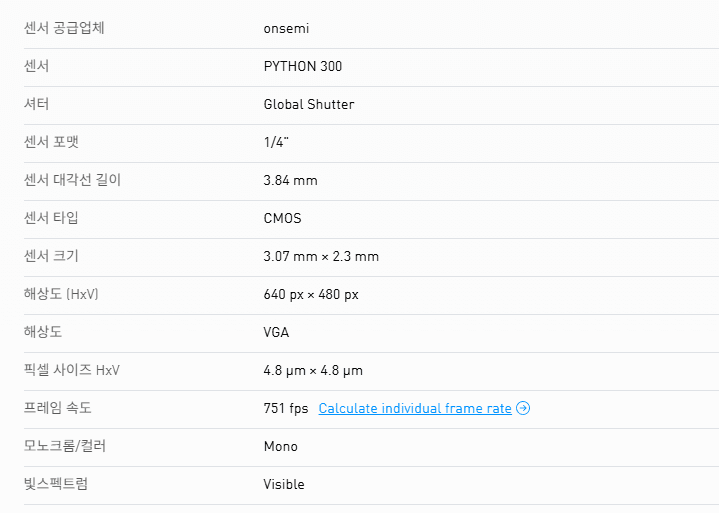This screenshot has height=513, width=719.
Task: Click the Global Shutter value
Action: click(309, 104)
